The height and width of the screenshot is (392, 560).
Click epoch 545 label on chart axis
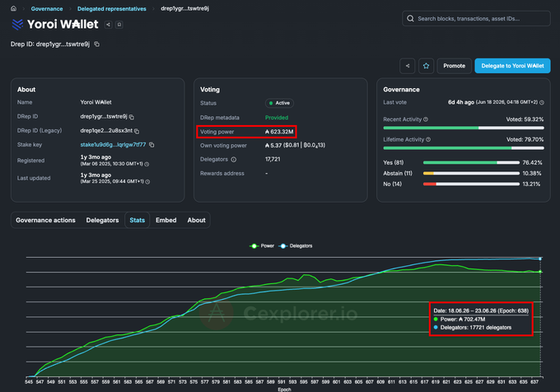pos(29,382)
